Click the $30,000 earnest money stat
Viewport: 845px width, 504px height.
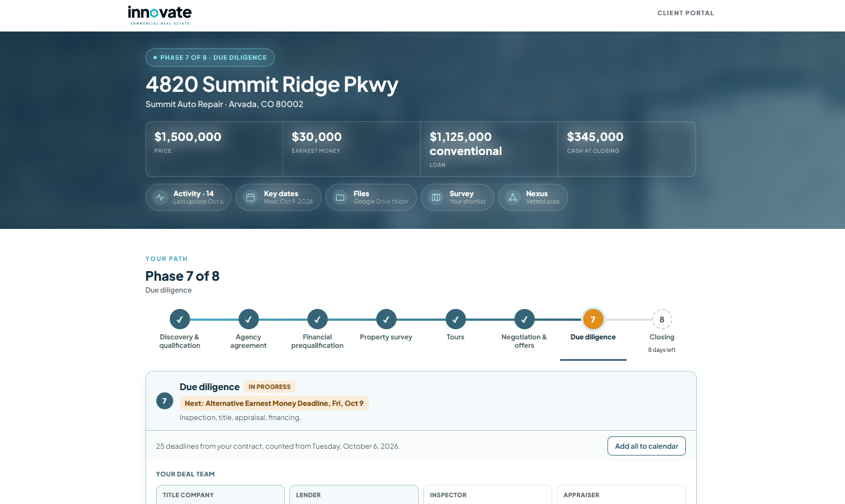coord(351,149)
